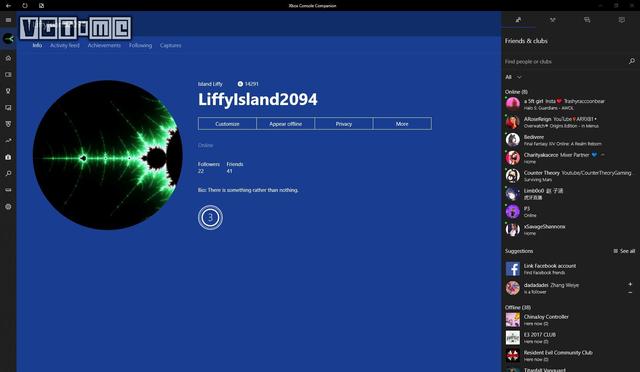This screenshot has width=640, height=372.
Task: Open E3 2017 CLUB entry
Action: click(x=570, y=338)
